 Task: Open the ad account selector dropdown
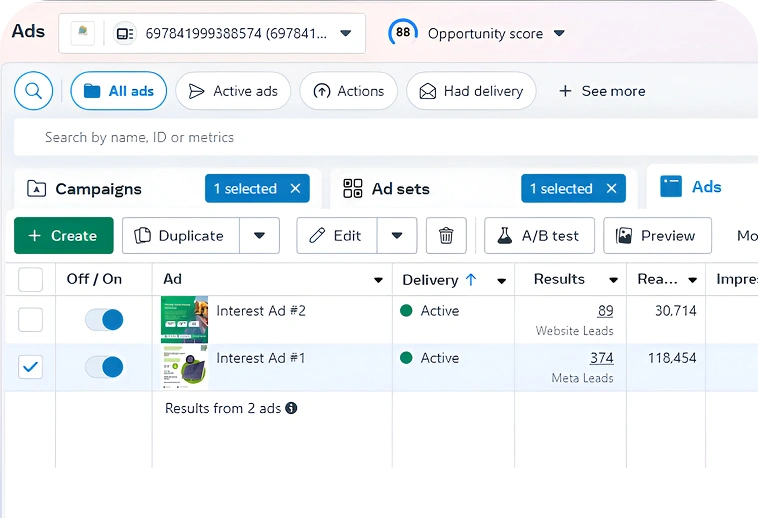[x=346, y=33]
